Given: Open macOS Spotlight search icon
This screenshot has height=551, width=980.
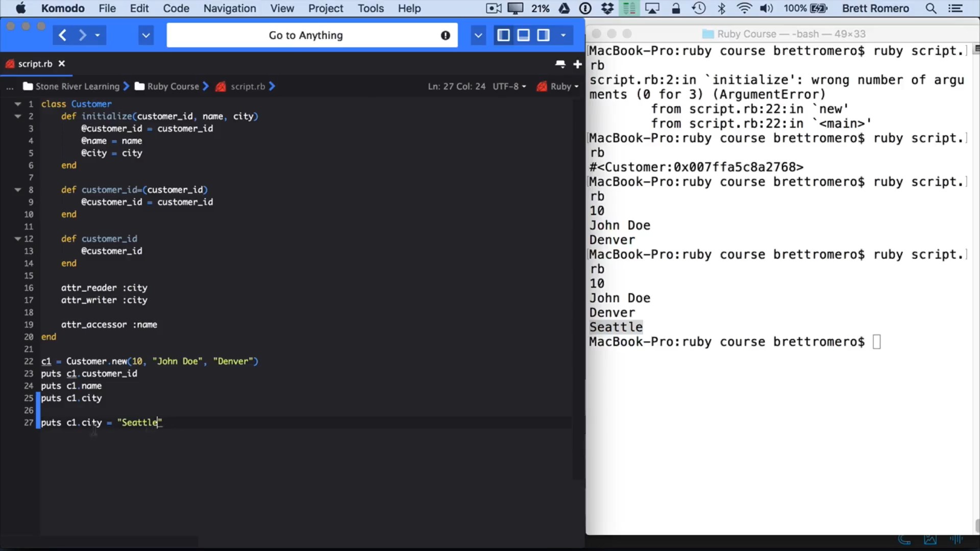Looking at the screenshot, I should tap(930, 8).
